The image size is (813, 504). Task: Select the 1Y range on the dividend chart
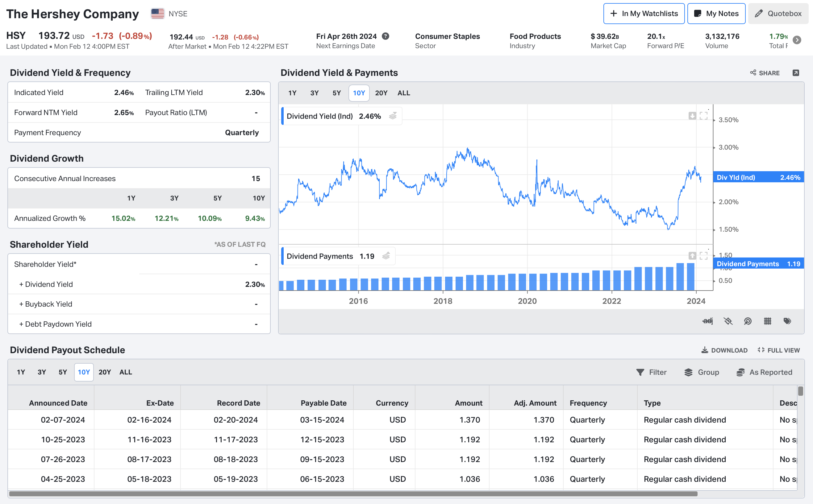coord(293,93)
